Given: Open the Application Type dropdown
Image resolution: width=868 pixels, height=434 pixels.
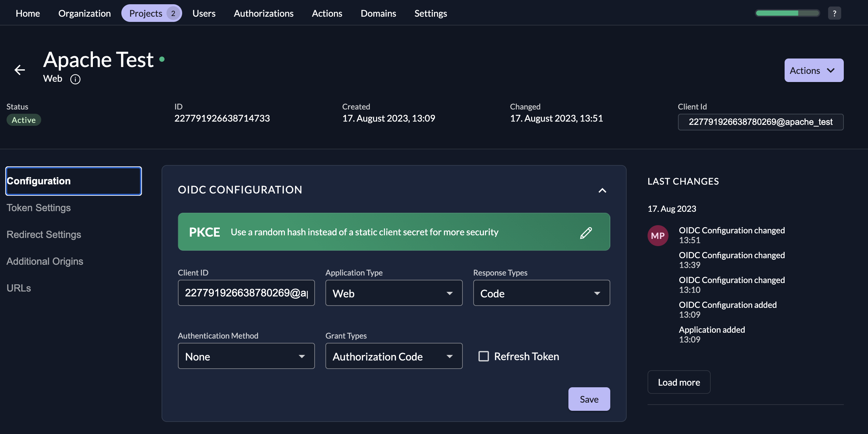Looking at the screenshot, I should (x=393, y=293).
